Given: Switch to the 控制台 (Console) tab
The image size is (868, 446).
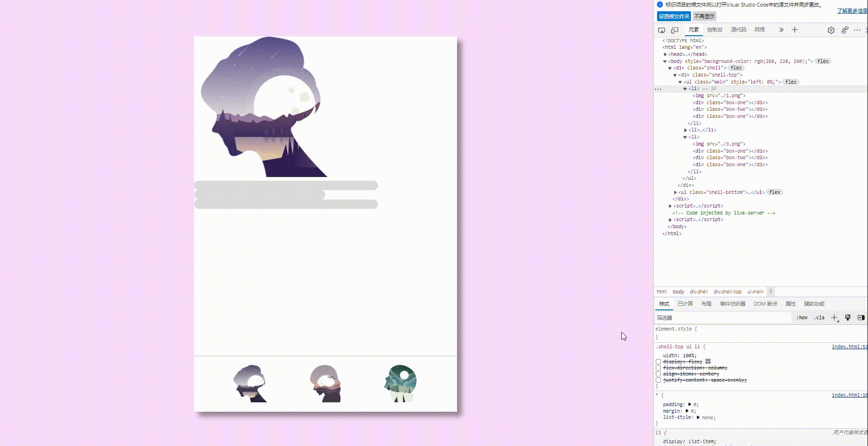Looking at the screenshot, I should point(715,30).
